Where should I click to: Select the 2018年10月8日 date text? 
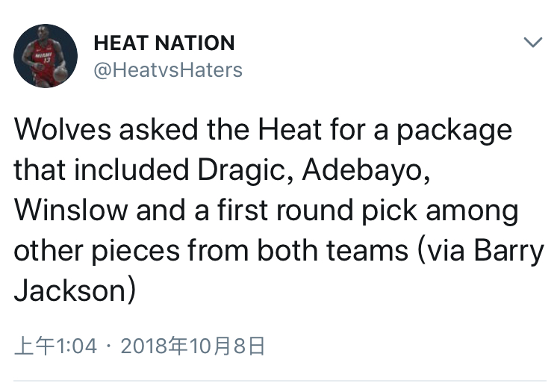(x=193, y=346)
